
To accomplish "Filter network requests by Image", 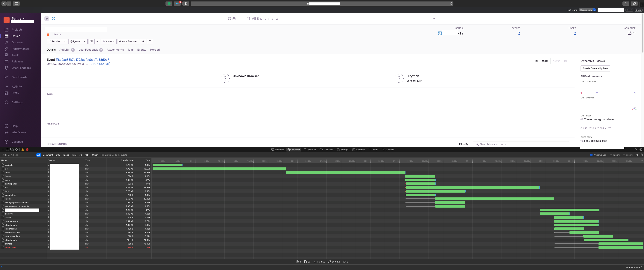I will tap(66, 155).
